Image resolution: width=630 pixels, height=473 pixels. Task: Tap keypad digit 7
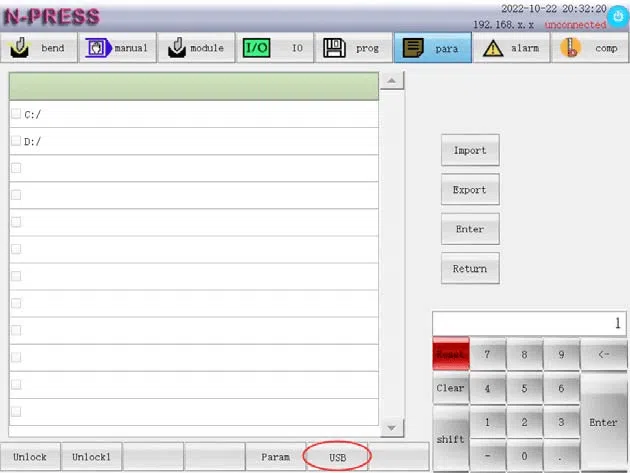487,354
